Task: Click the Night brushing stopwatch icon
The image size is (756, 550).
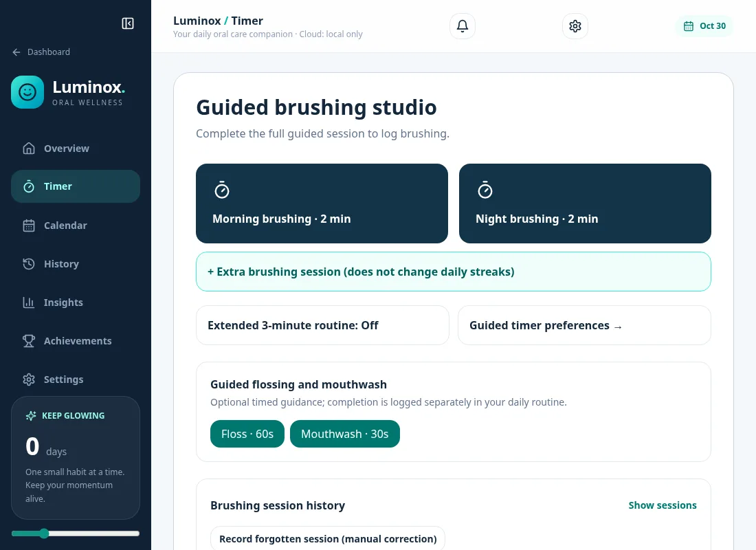Action: pyautogui.click(x=485, y=190)
